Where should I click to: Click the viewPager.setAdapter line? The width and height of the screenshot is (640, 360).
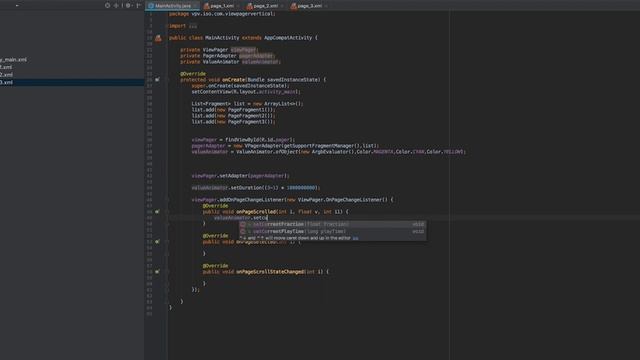241,176
